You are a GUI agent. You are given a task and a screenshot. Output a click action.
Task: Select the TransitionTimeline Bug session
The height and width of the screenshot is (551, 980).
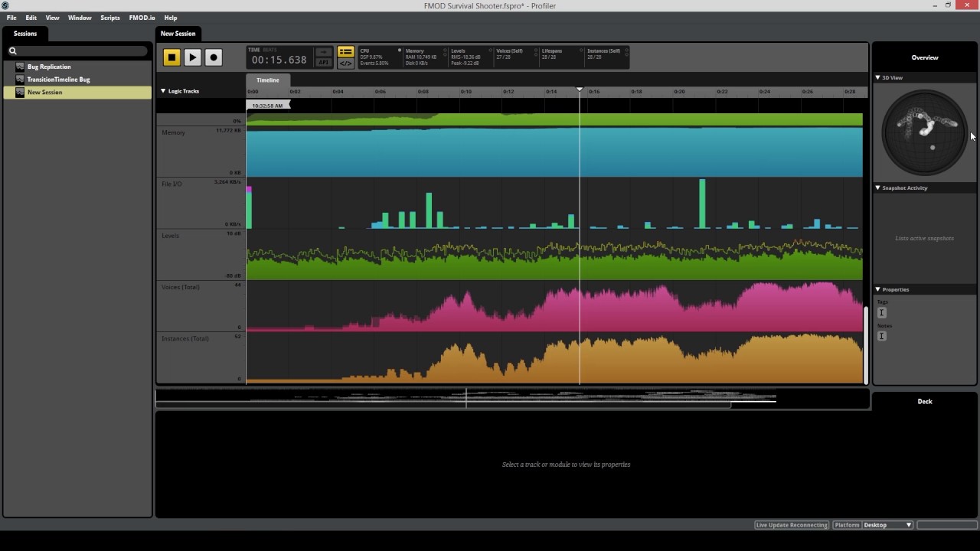tap(77, 80)
